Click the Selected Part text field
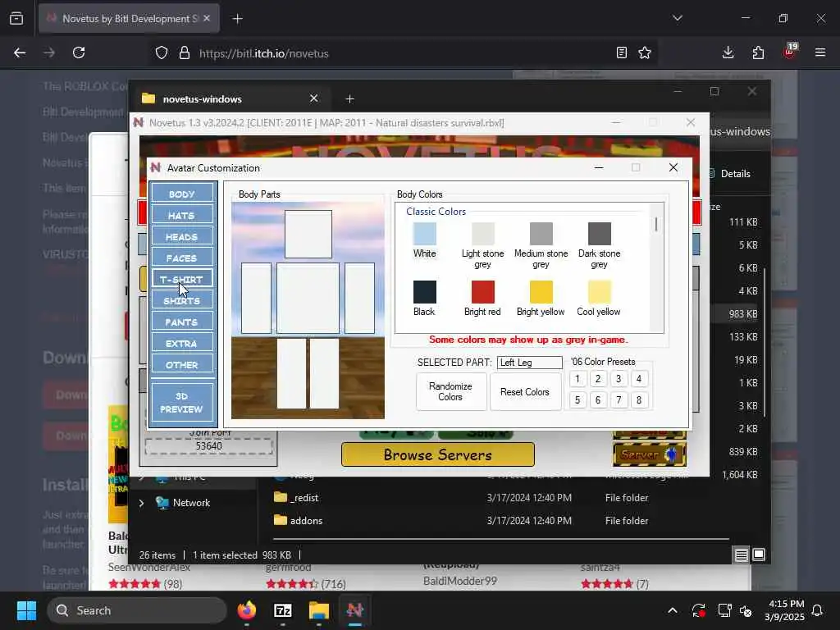This screenshot has height=630, width=840. coord(529,362)
